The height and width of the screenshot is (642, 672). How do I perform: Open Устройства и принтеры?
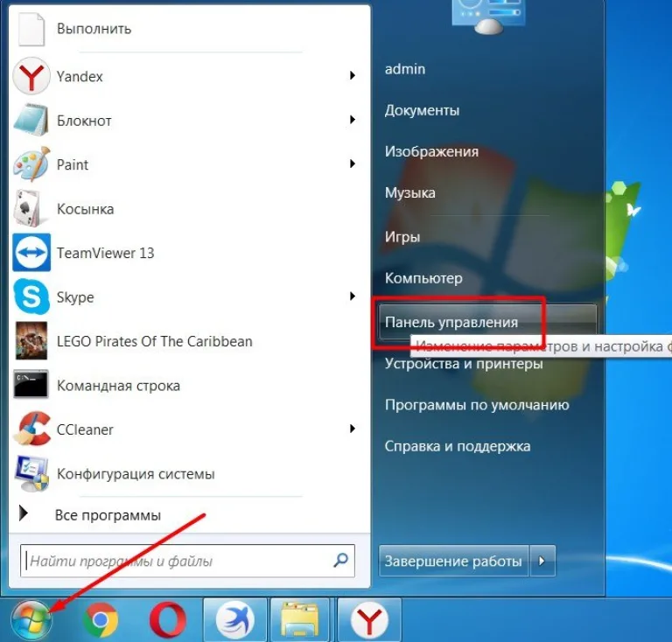464,364
